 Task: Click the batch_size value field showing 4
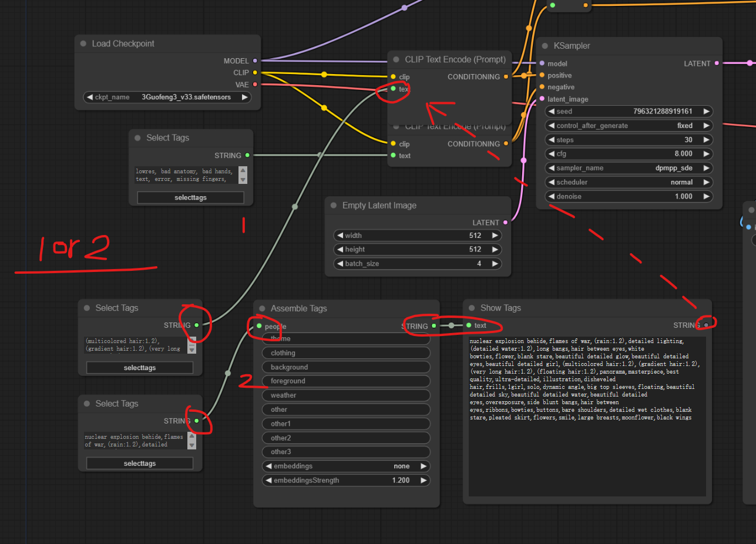click(x=418, y=264)
